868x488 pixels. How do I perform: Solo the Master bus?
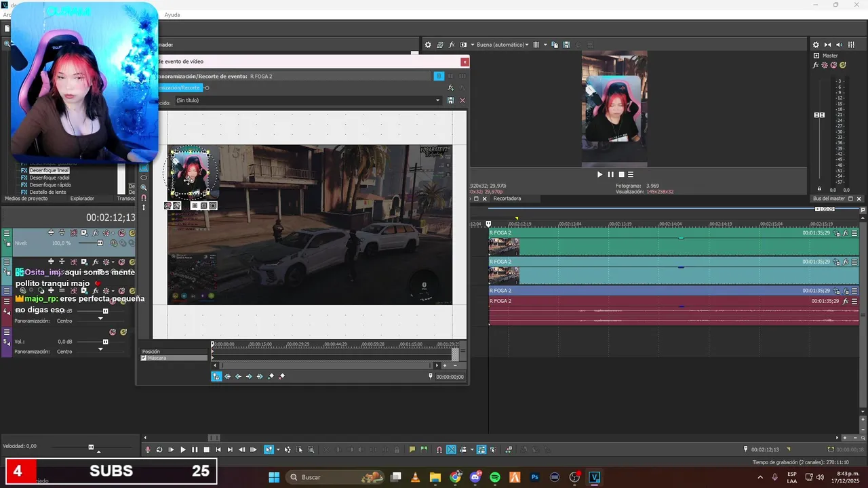842,65
